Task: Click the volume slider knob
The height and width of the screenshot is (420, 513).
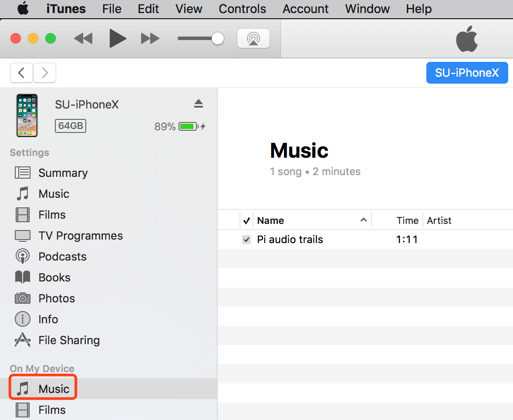Action: tap(218, 38)
